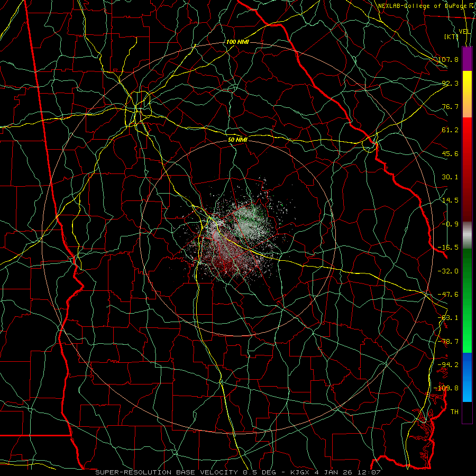Click the -94.2 velocity scale value
The width and height of the screenshot is (476, 476).
pyautogui.click(x=448, y=365)
